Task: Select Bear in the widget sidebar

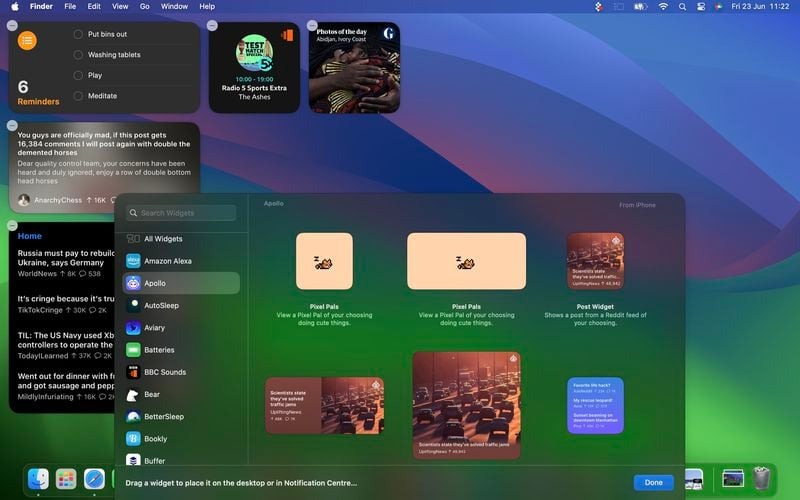Action: [x=181, y=394]
